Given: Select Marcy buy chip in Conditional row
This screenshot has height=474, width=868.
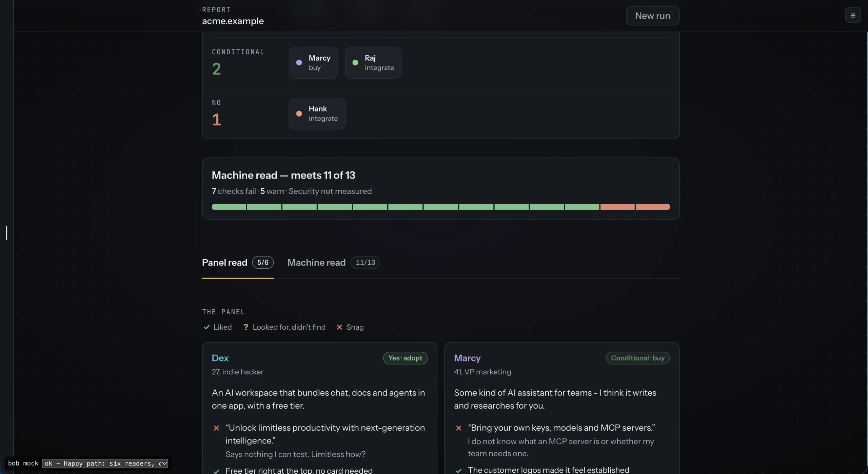Looking at the screenshot, I should pyautogui.click(x=313, y=63).
